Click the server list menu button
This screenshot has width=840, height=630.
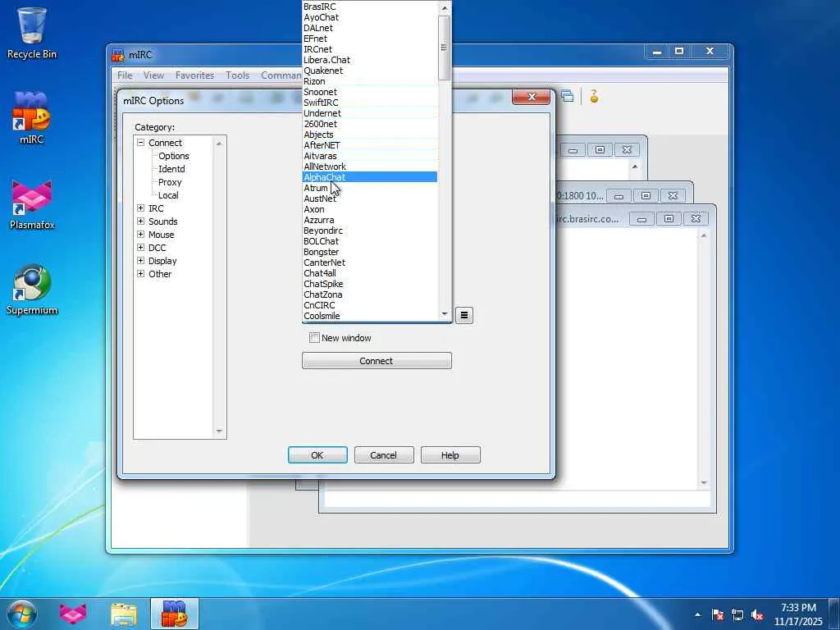pos(464,316)
